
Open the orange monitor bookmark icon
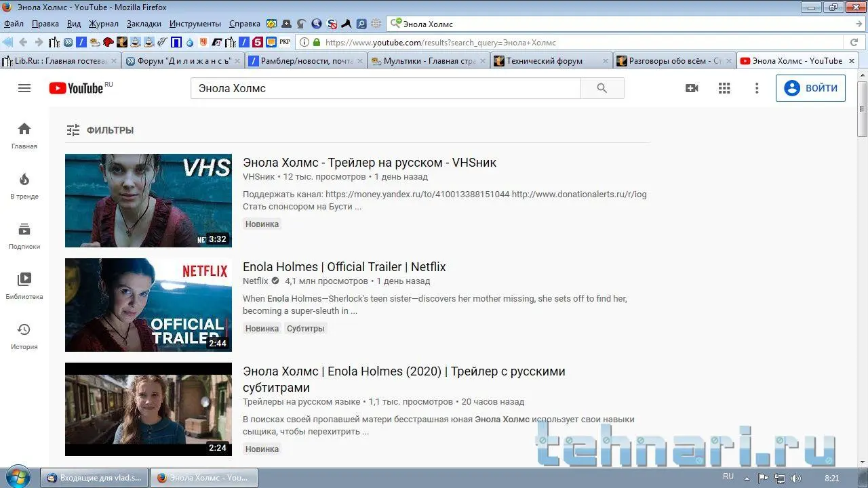[x=271, y=42]
